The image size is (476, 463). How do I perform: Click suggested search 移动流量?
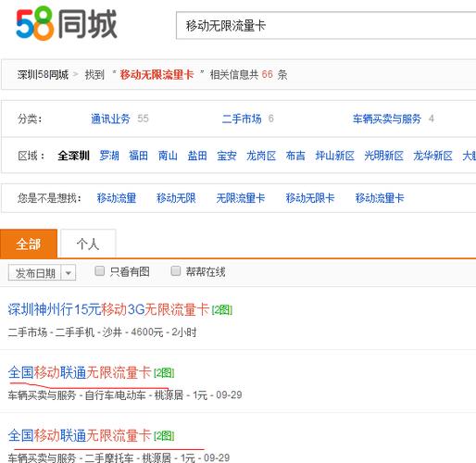pos(117,198)
